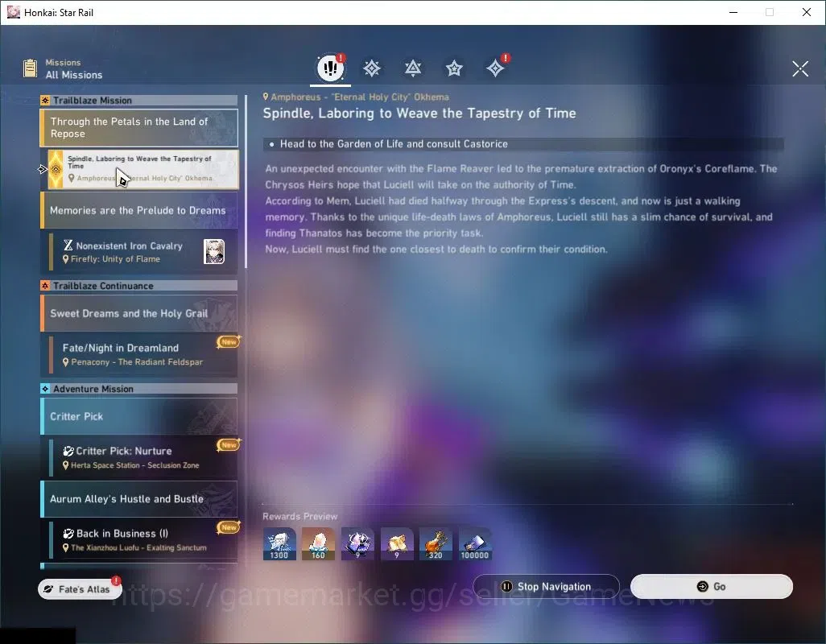This screenshot has width=826, height=644.
Task: Click the Adventure Mission header diamond icon
Action: [x=45, y=389]
